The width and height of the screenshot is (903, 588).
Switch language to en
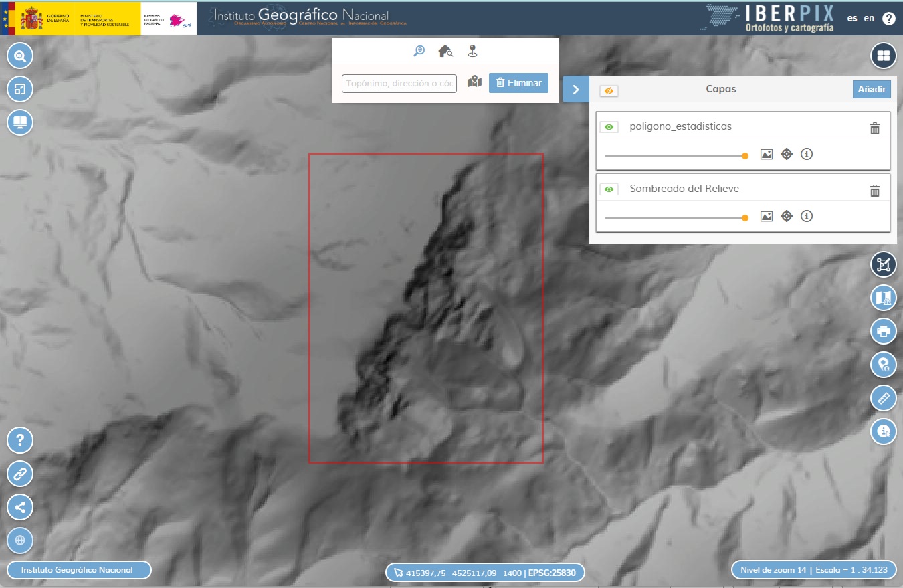869,18
